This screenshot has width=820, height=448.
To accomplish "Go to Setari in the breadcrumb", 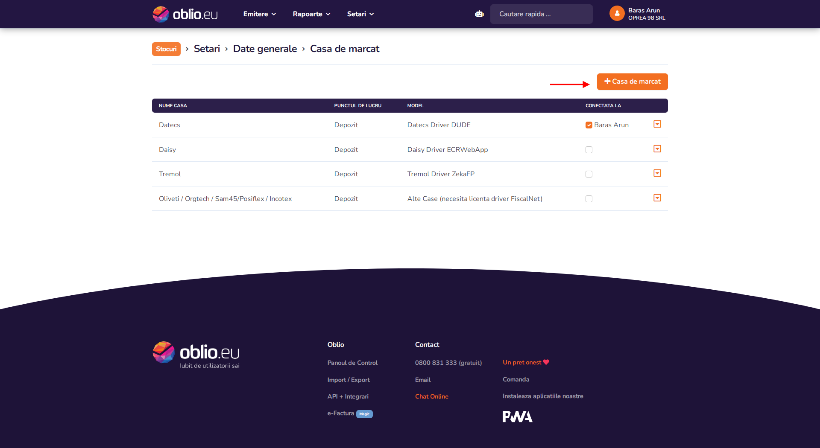I will (207, 49).
